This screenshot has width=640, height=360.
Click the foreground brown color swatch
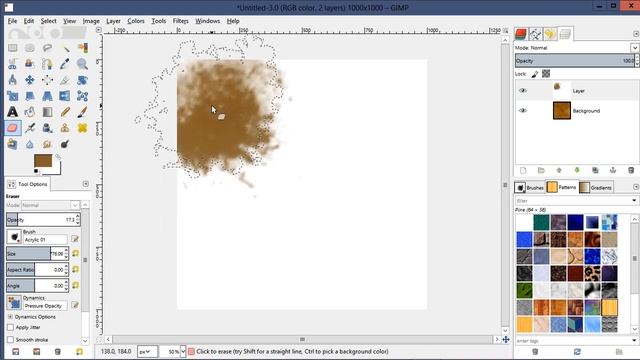(x=42, y=161)
